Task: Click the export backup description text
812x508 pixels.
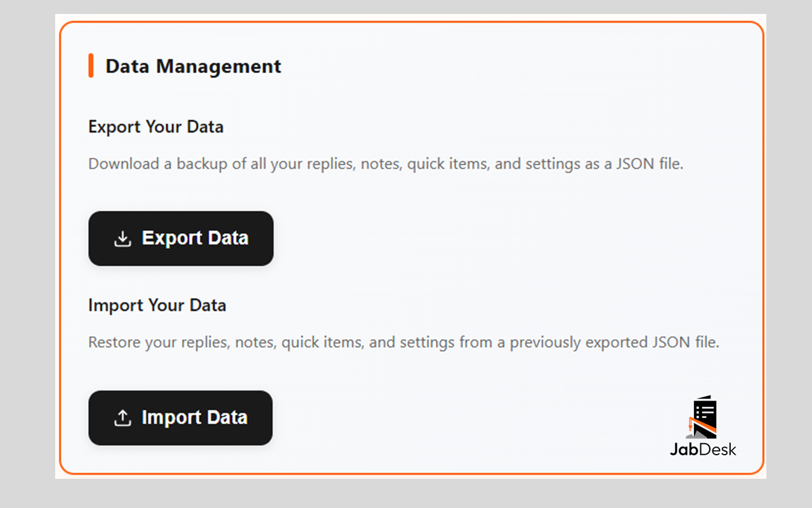Action: pyautogui.click(x=386, y=164)
